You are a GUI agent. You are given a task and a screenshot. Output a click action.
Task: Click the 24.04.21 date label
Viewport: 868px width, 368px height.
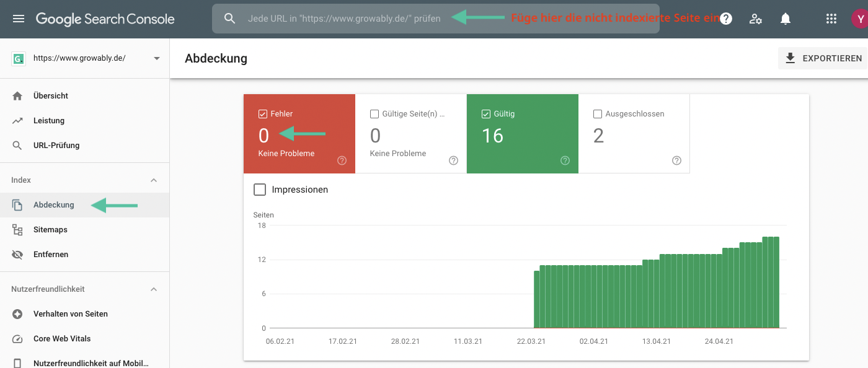pyautogui.click(x=719, y=341)
